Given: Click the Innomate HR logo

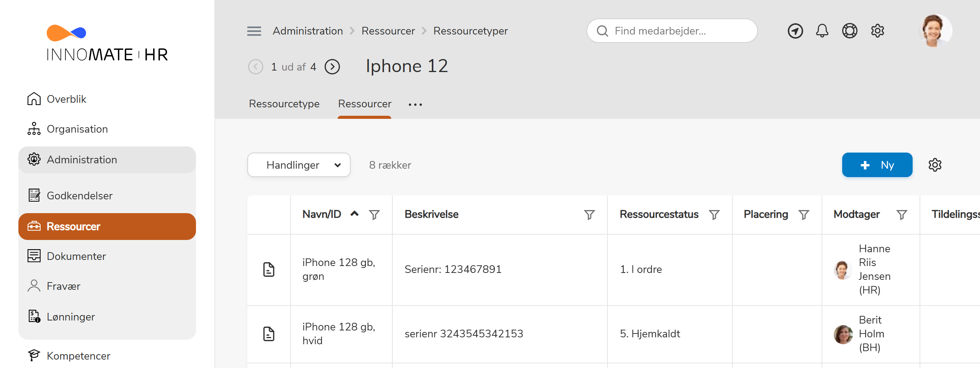Looking at the screenshot, I should 107,43.
